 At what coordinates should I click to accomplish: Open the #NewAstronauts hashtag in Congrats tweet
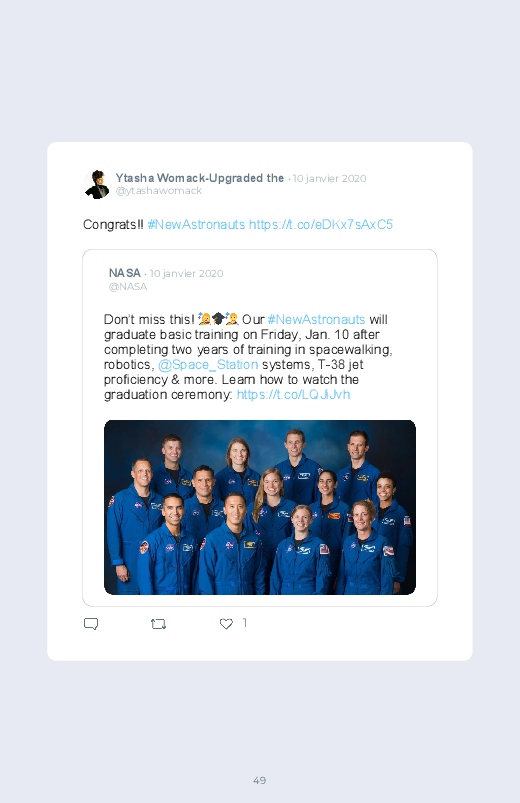(196, 224)
